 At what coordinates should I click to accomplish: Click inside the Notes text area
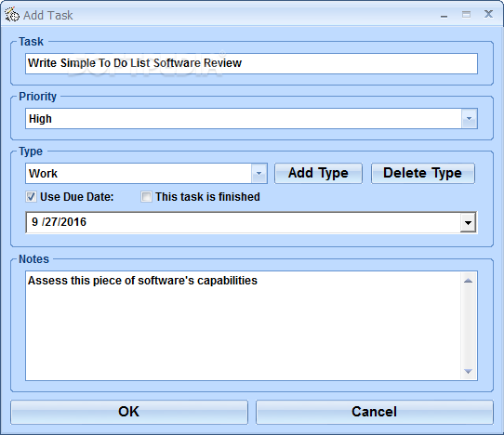[x=244, y=325]
